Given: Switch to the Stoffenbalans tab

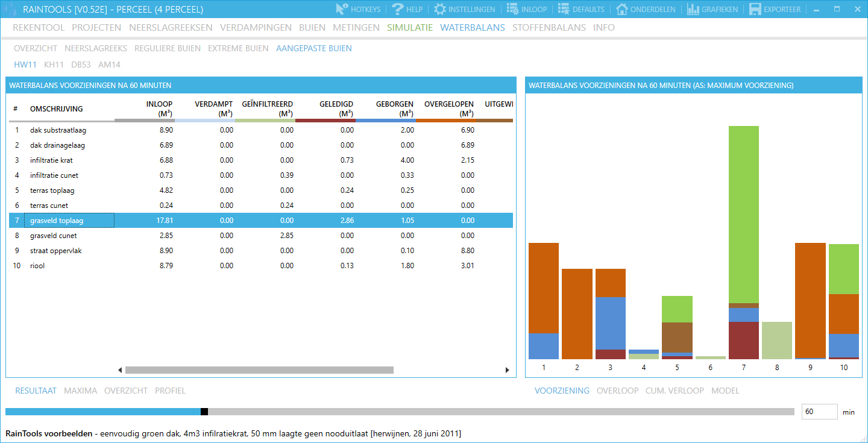Looking at the screenshot, I should point(549,27).
